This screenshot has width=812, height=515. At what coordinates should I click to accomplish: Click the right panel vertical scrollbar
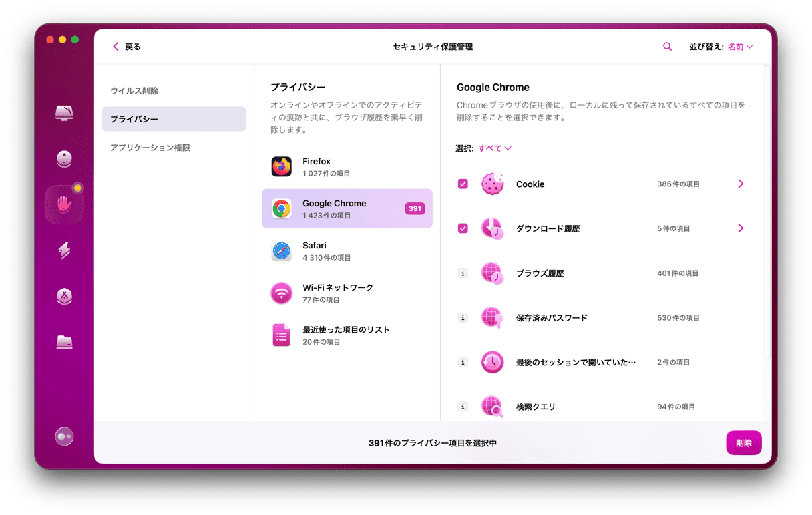(x=767, y=214)
